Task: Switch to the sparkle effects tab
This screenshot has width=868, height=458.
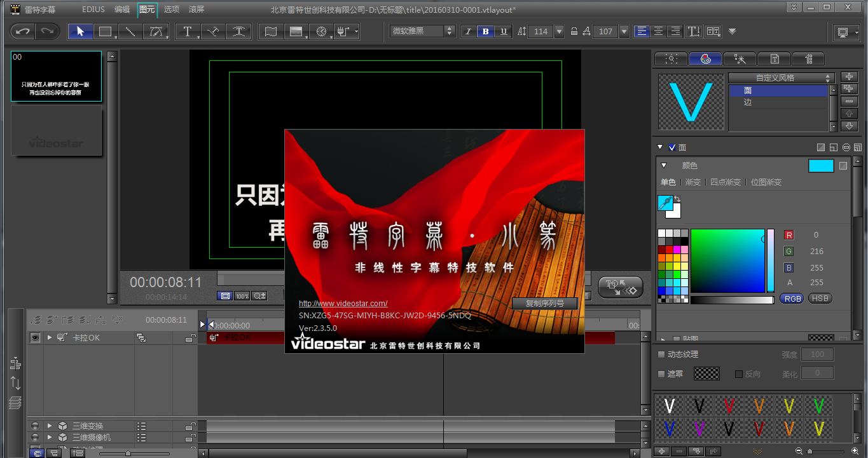Action: click(740, 58)
